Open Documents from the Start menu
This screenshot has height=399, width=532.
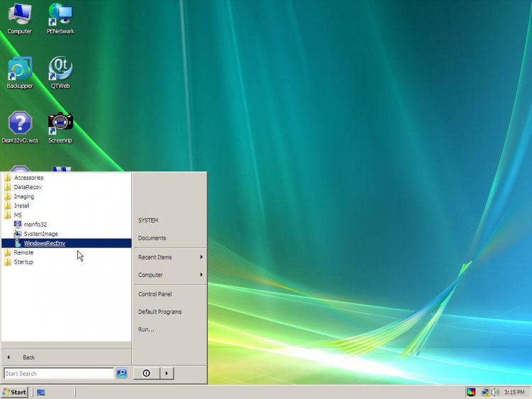tap(152, 238)
